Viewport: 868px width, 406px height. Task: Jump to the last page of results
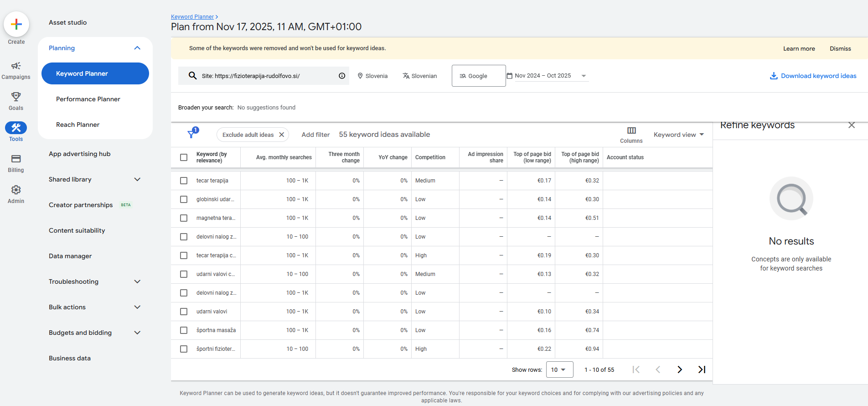pos(702,370)
